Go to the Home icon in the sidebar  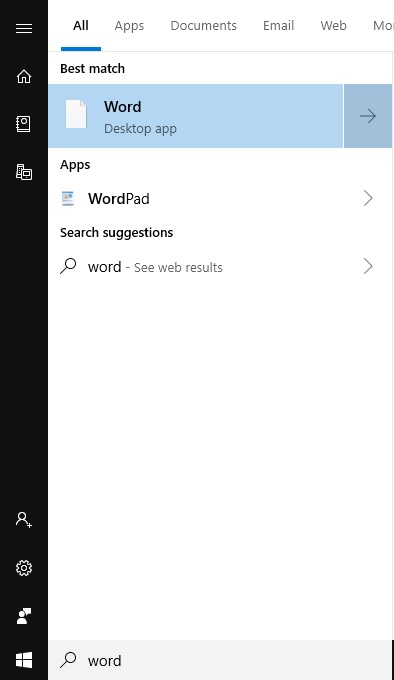click(x=24, y=76)
